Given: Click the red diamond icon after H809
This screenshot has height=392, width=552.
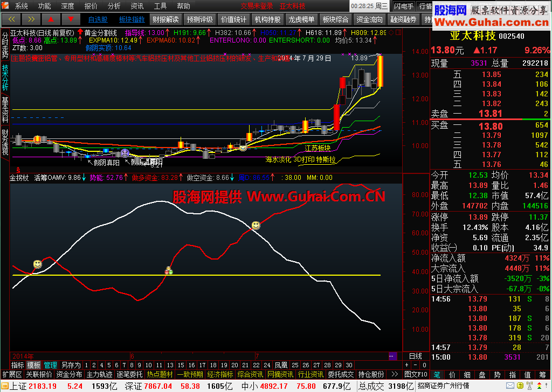Looking at the screenshot, I should (x=391, y=33).
